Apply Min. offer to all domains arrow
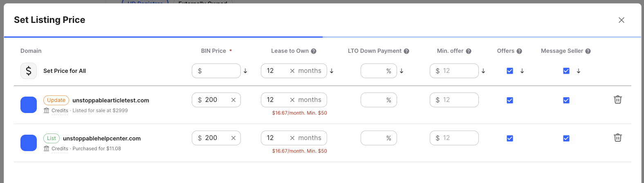Image resolution: width=644 pixels, height=183 pixels. pyautogui.click(x=483, y=71)
